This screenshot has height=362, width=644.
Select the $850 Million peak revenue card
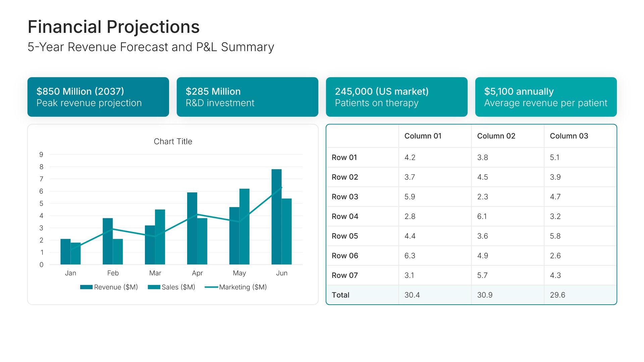(x=98, y=97)
